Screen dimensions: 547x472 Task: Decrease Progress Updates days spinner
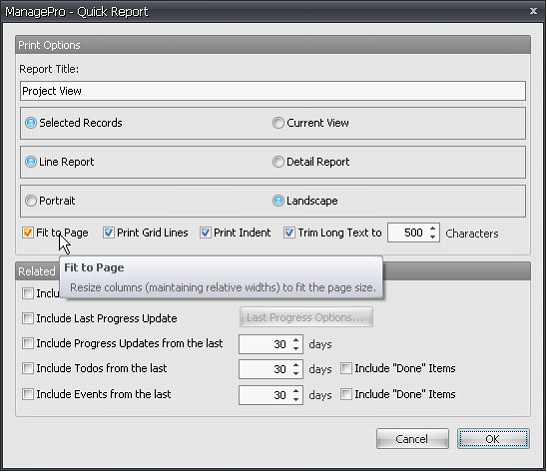(296, 349)
